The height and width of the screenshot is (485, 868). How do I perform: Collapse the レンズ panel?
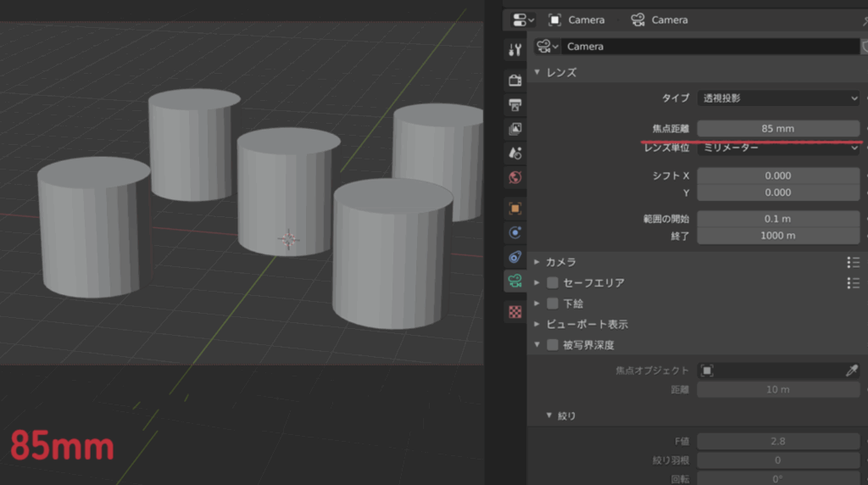(561, 72)
